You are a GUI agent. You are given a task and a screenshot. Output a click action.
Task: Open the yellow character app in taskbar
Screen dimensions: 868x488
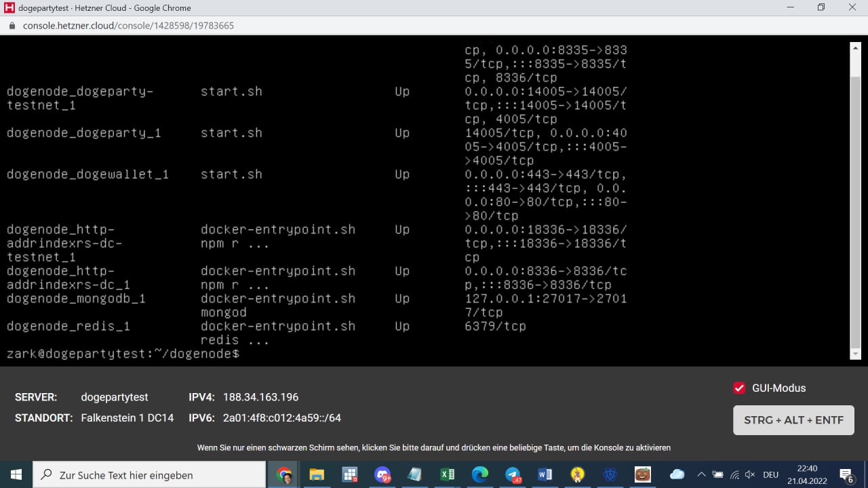[577, 474]
